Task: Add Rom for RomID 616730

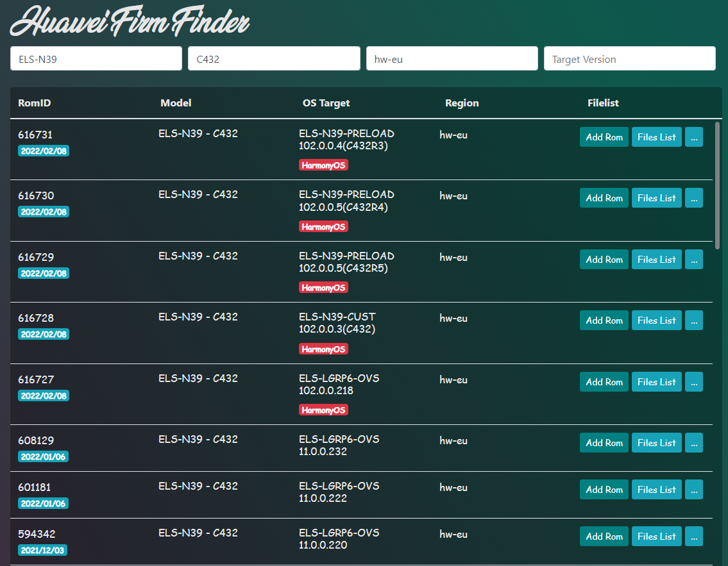Action: (604, 197)
